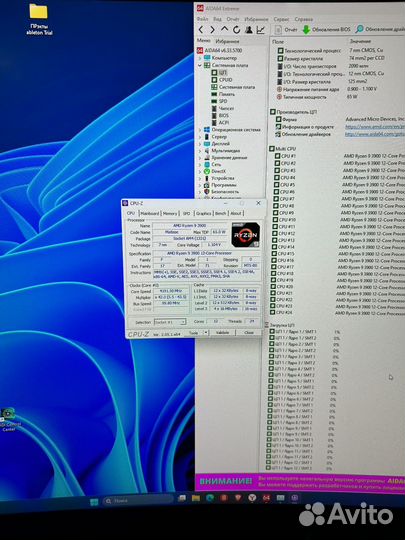Go forward using AIDA64 right arrow
405x540 pixels.
(x=212, y=30)
